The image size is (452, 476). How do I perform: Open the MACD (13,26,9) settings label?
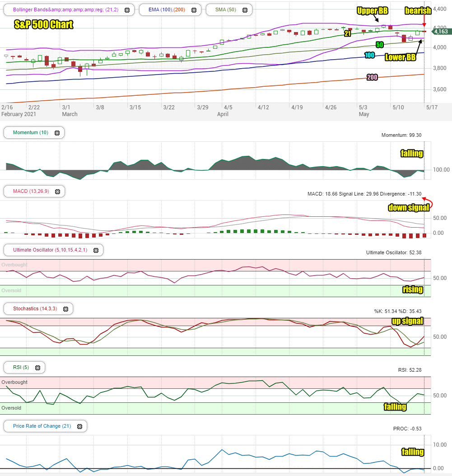[x=31, y=191]
